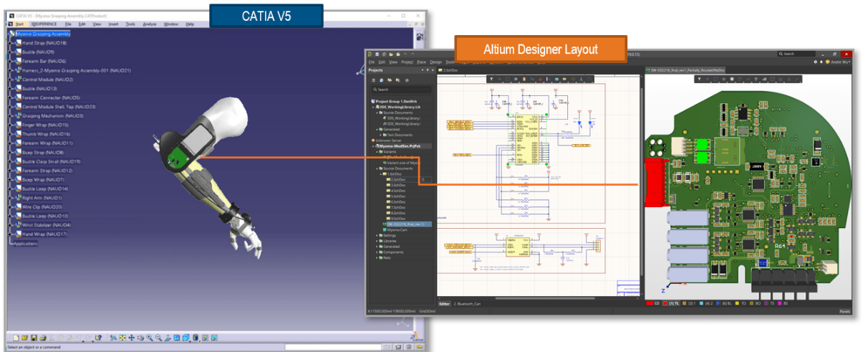Open the CATIA Insert menu
The image size is (868, 352).
coord(113,24)
